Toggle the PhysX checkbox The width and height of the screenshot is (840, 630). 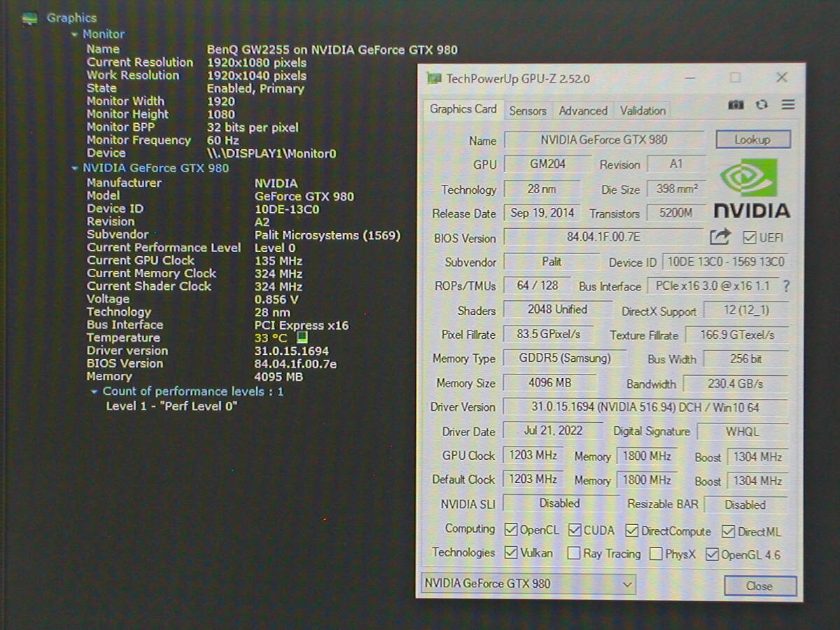click(656, 554)
